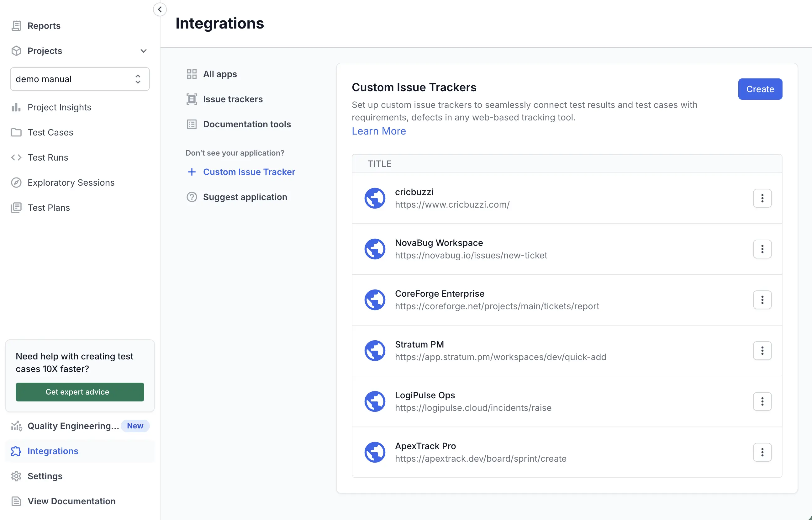Open Custom Issue Tracker link
Screen dimensions: 812x520
[x=249, y=172]
